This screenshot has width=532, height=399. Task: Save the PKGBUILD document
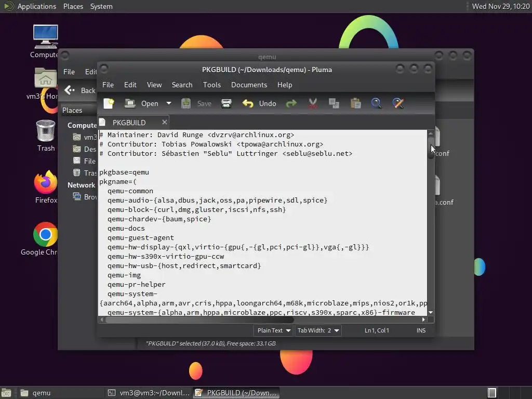pos(196,103)
